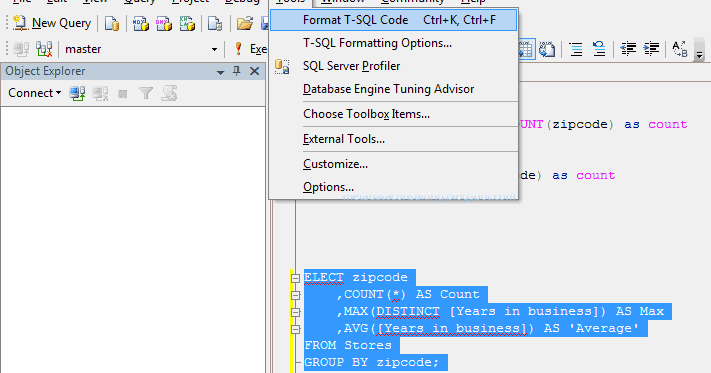This screenshot has height=373, width=711.
Task: Launch SQL Server Profiler from menu
Action: pos(393,66)
